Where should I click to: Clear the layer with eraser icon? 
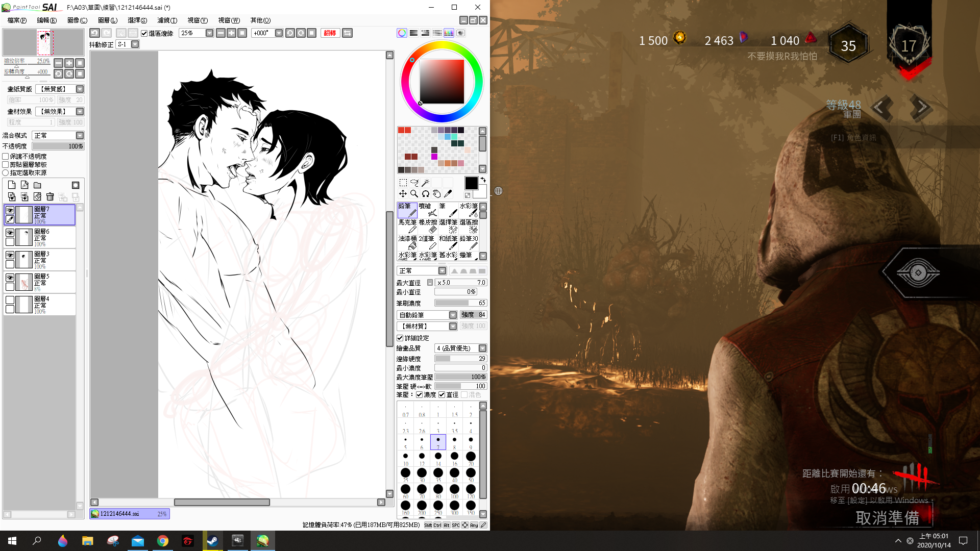[x=37, y=197]
